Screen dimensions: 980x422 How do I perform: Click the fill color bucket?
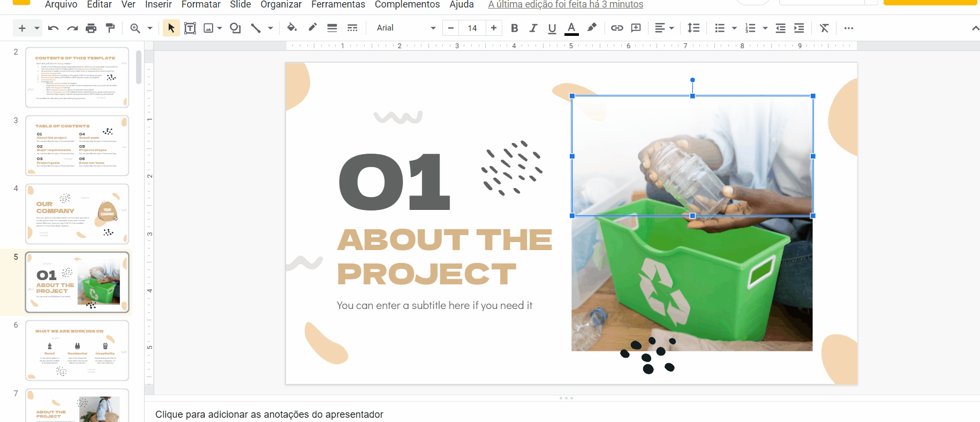[x=292, y=27]
